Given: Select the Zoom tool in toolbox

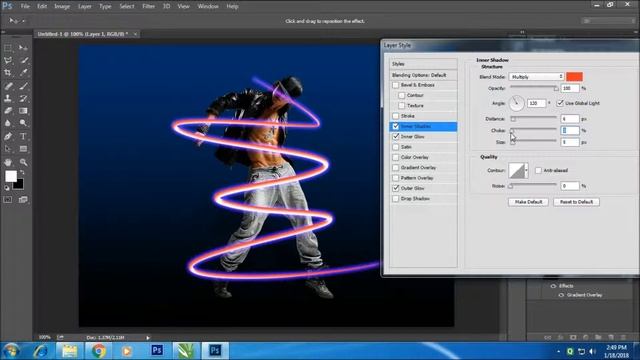Looking at the screenshot, I should click(23, 162).
